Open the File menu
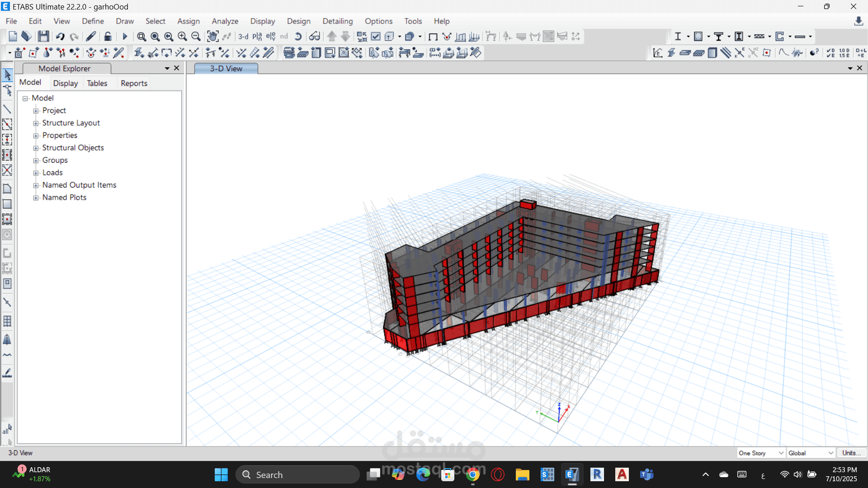868x488 pixels. click(11, 21)
